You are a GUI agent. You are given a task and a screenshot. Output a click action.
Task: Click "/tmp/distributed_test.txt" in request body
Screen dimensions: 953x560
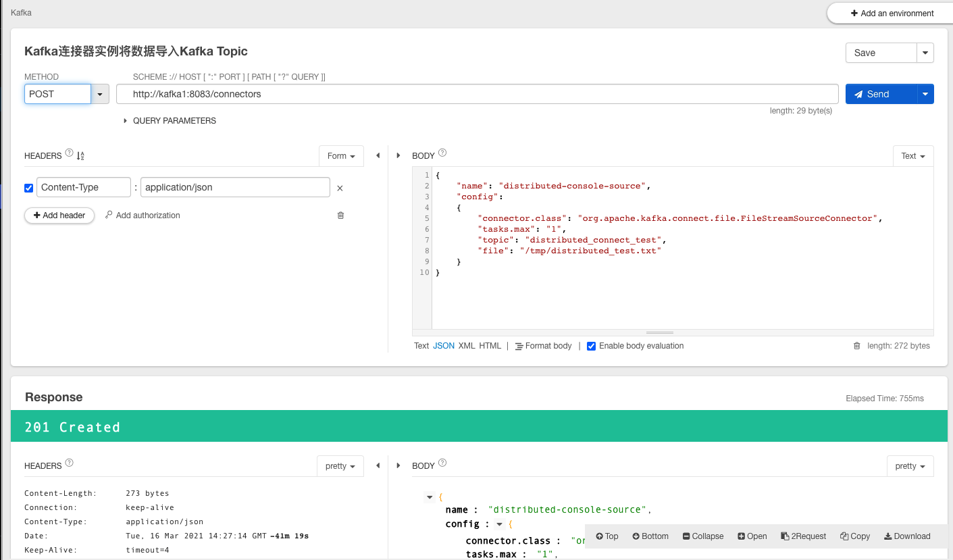point(589,251)
